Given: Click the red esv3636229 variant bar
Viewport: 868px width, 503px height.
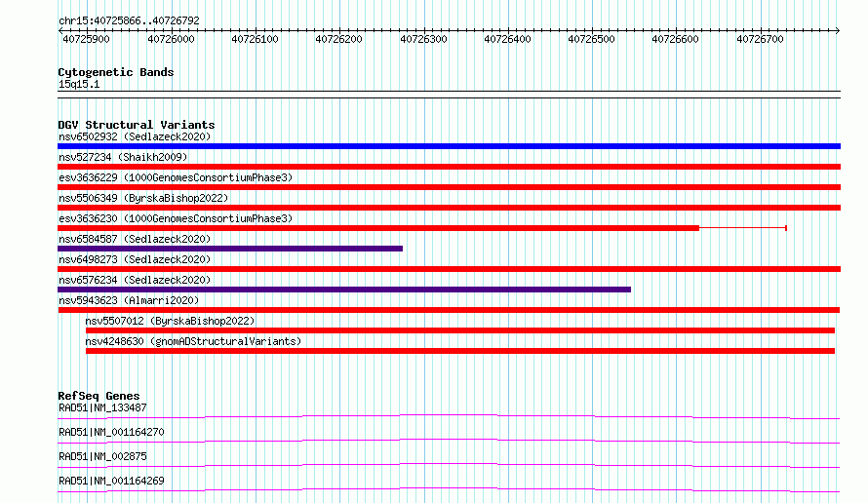Looking at the screenshot, I should pos(449,187).
